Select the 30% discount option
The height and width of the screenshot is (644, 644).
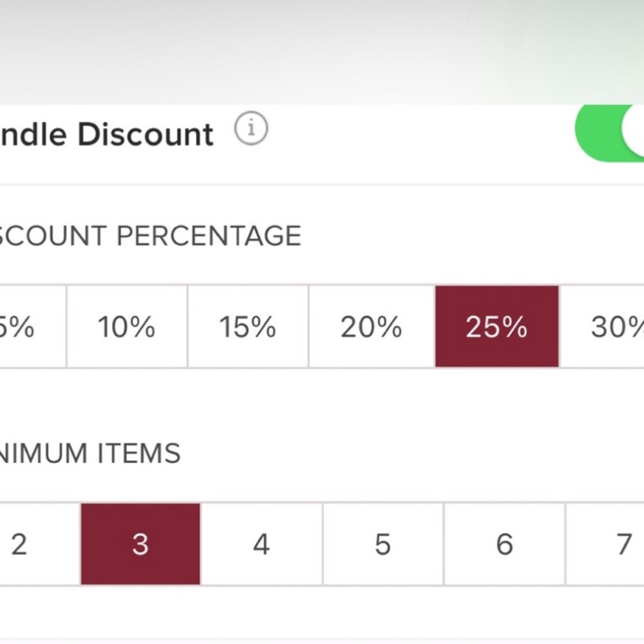pyautogui.click(x=601, y=327)
